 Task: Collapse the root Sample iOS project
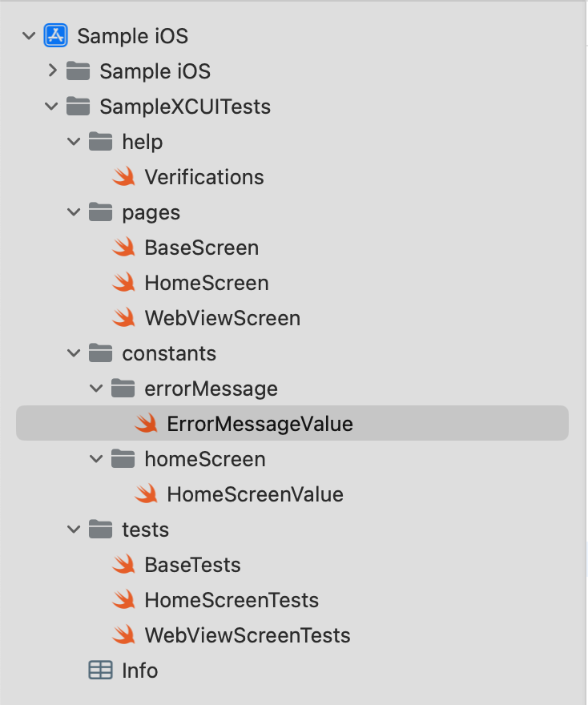[x=30, y=36]
